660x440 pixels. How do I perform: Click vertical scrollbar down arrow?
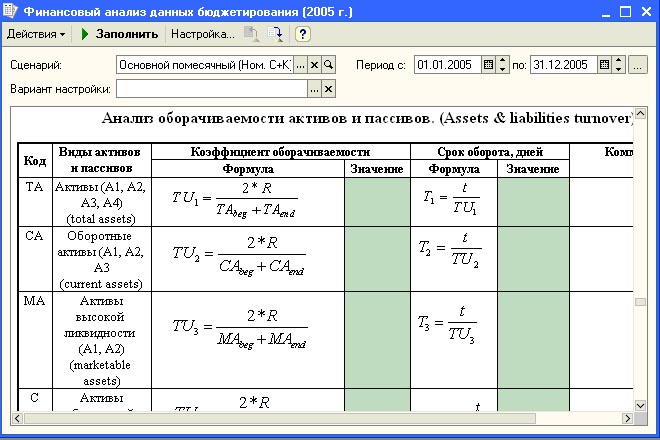coord(640,405)
